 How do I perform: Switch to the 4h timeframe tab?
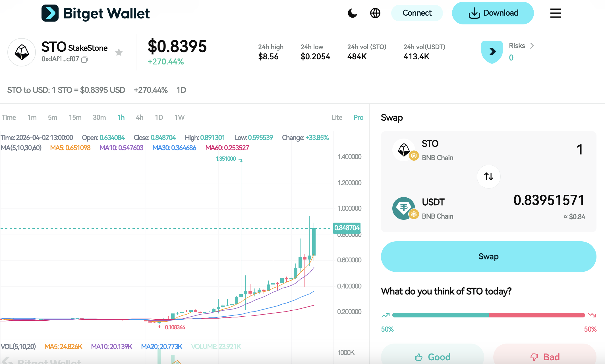coord(139,117)
